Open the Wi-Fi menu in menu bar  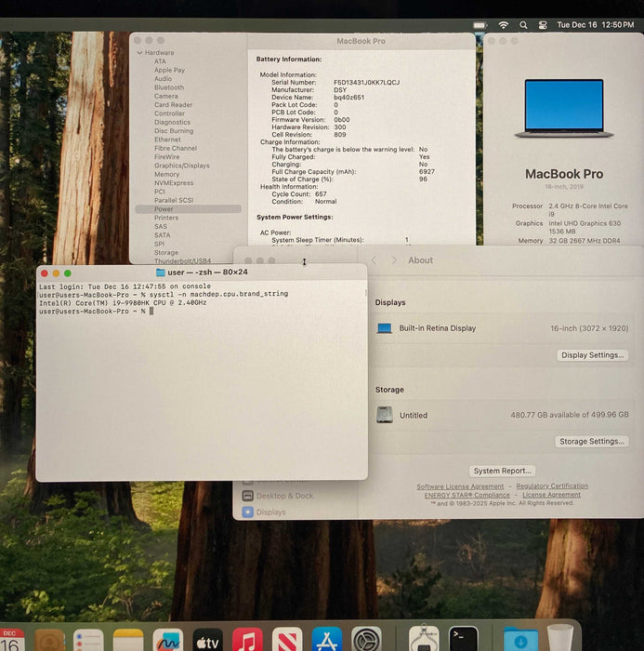[x=504, y=25]
